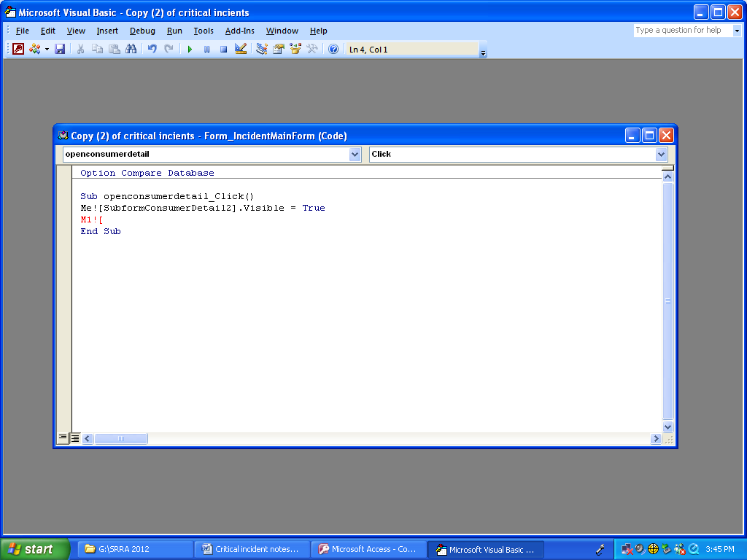Screen dimensions: 747x560
Task: Switch to Procedure View toggle
Action: (63, 438)
